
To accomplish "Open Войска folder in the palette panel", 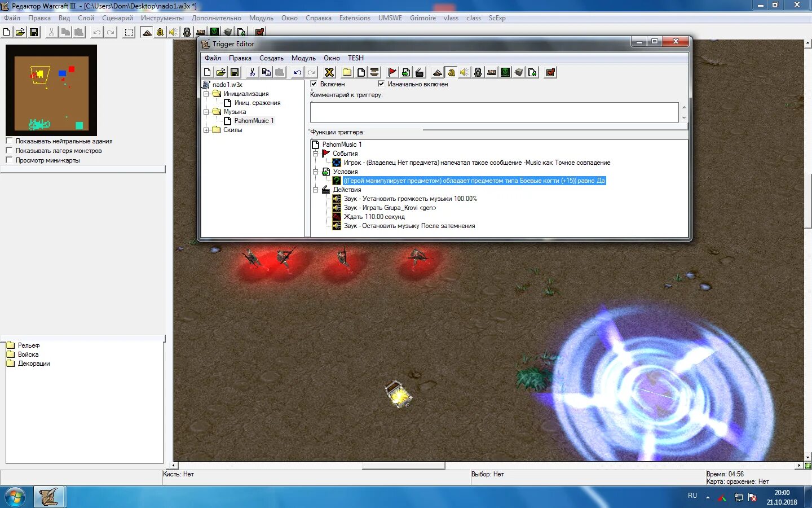I will 28,354.
